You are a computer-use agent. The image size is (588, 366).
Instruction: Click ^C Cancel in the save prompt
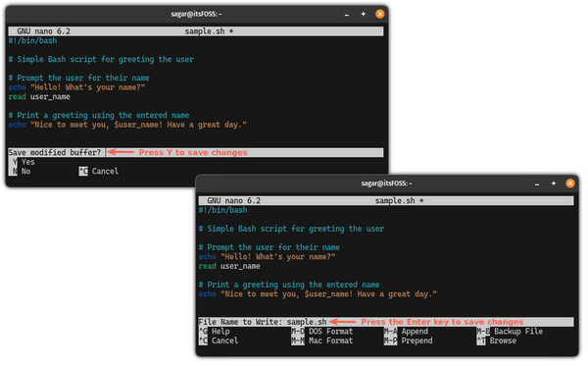(99, 172)
